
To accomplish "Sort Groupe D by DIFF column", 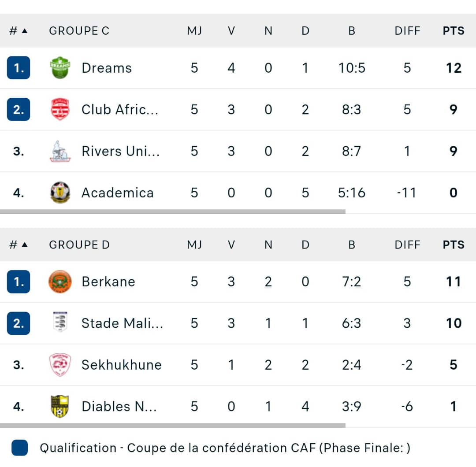I will click(407, 245).
